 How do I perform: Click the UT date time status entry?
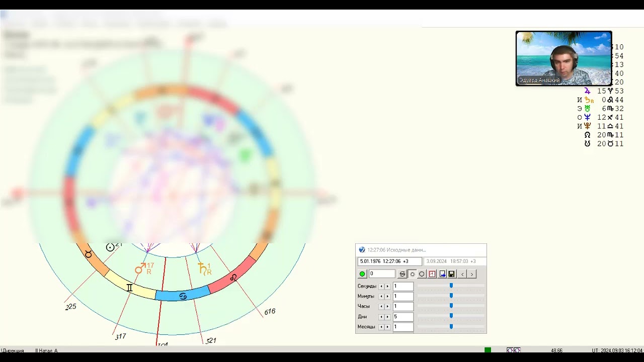coord(617,350)
